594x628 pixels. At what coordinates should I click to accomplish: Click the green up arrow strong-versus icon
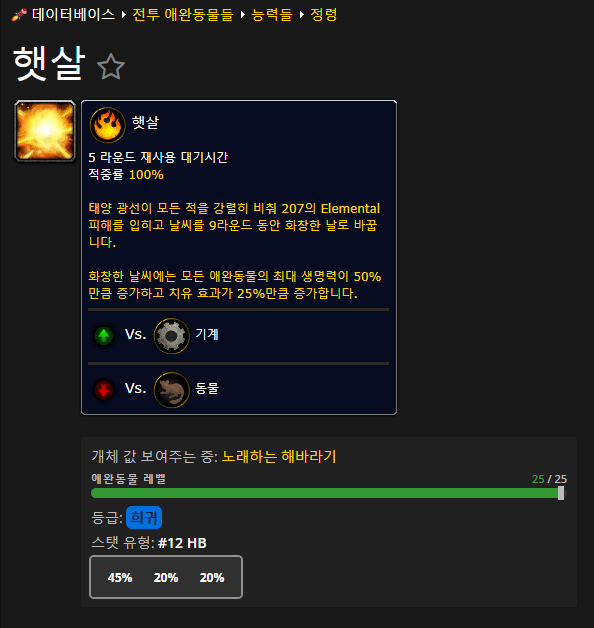coord(104,335)
